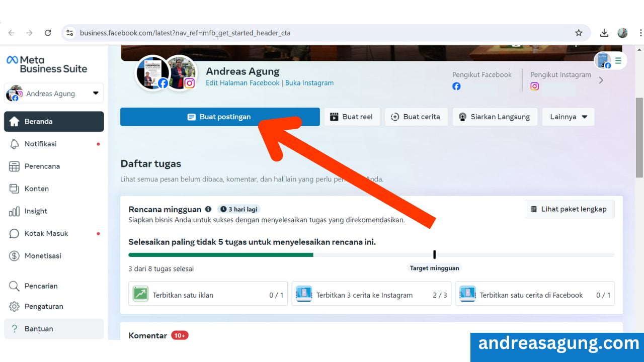Open the Edit Halaman Facebook link
The height and width of the screenshot is (362, 644).
coord(243,82)
